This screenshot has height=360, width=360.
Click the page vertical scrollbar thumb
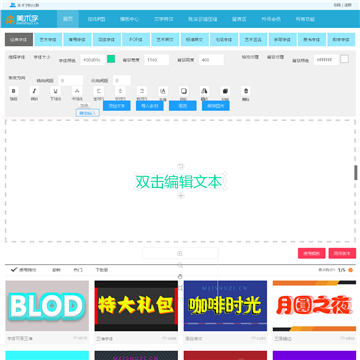coord(356,173)
